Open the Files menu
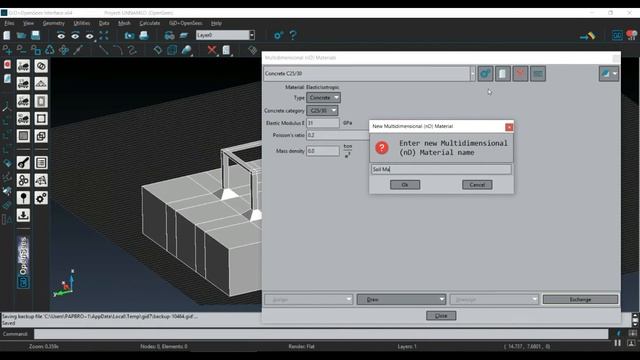640x360 pixels. coord(9,23)
